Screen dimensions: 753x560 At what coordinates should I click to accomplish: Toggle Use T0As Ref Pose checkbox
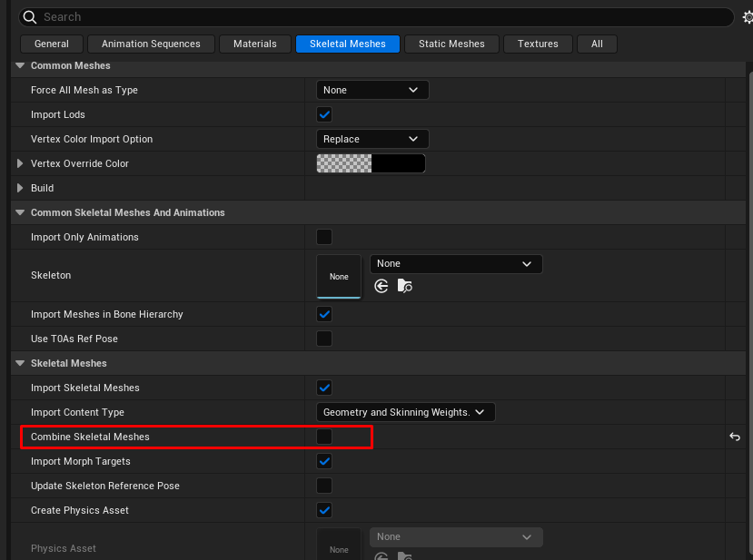tap(324, 339)
